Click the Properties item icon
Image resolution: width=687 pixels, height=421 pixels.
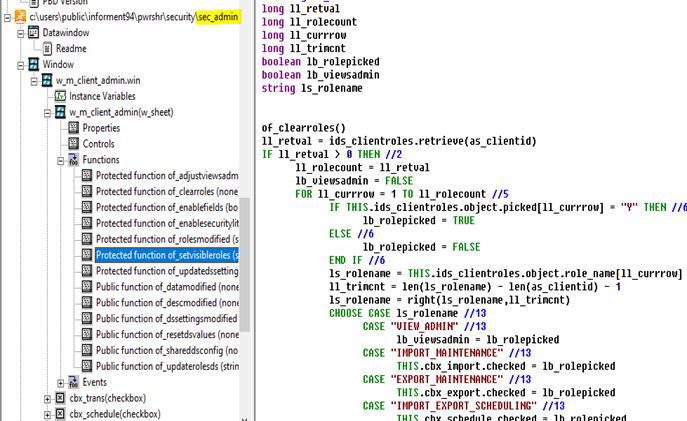point(74,128)
